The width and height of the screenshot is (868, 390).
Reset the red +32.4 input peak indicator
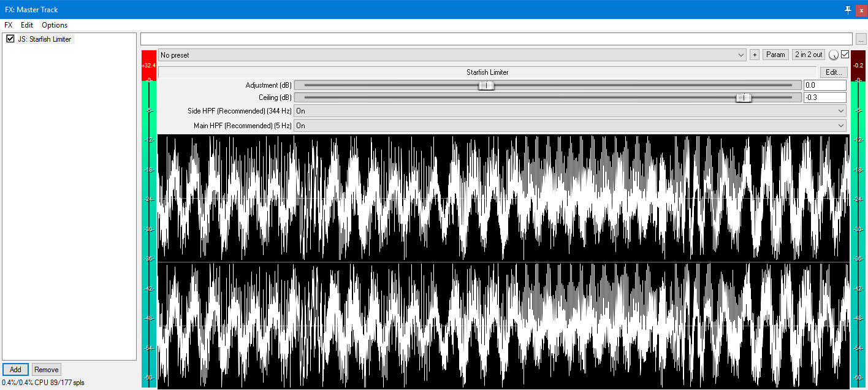[148, 65]
